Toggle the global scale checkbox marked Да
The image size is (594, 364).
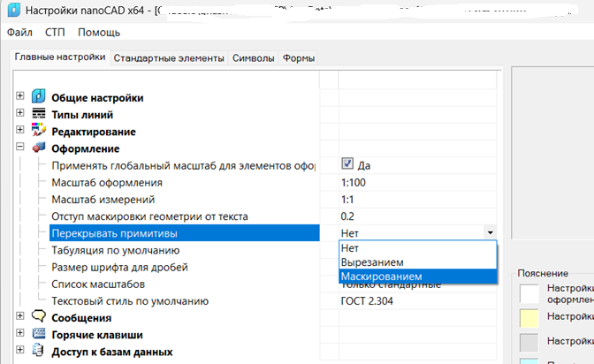347,163
